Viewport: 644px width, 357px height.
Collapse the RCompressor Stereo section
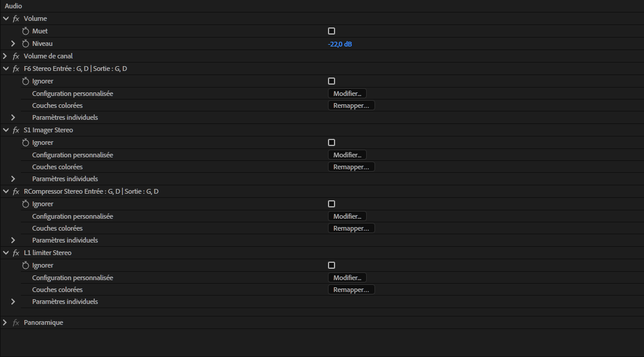[x=6, y=191]
